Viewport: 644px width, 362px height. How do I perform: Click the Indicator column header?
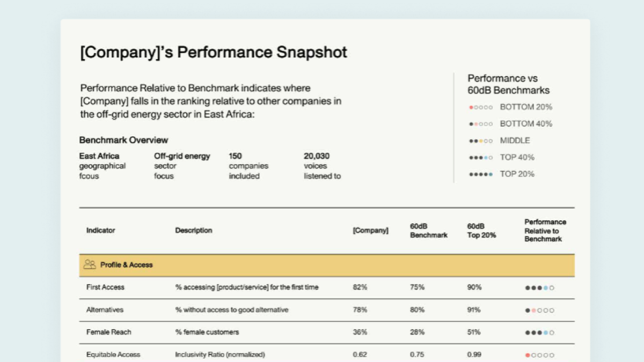101,231
